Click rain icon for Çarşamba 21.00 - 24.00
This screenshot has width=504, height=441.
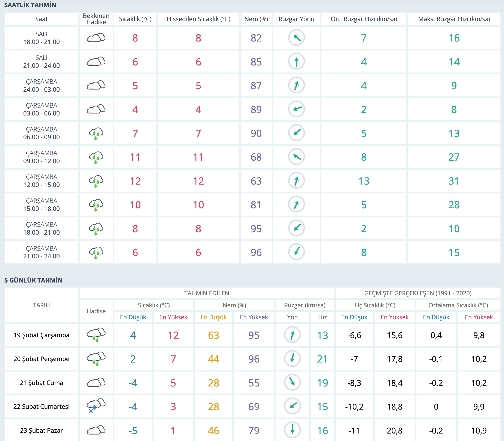pos(96,253)
